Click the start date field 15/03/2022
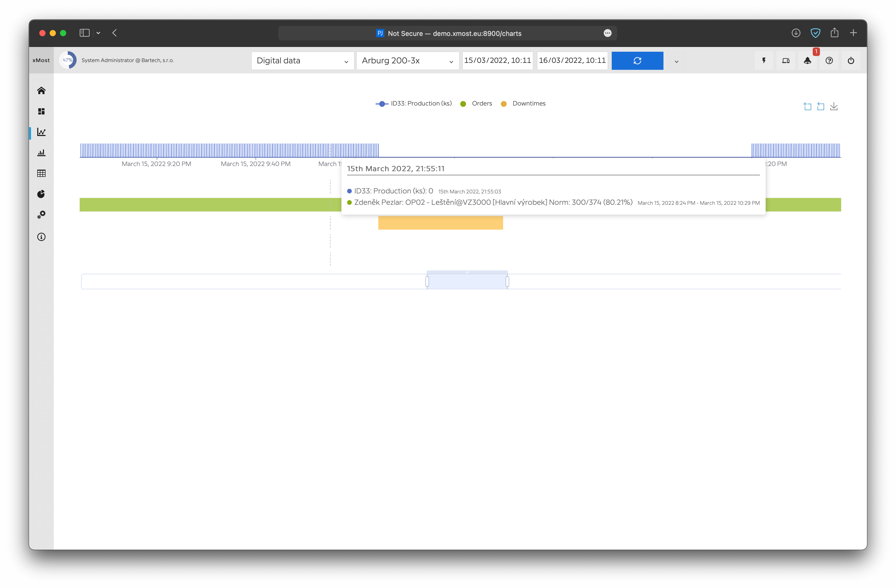 [497, 61]
